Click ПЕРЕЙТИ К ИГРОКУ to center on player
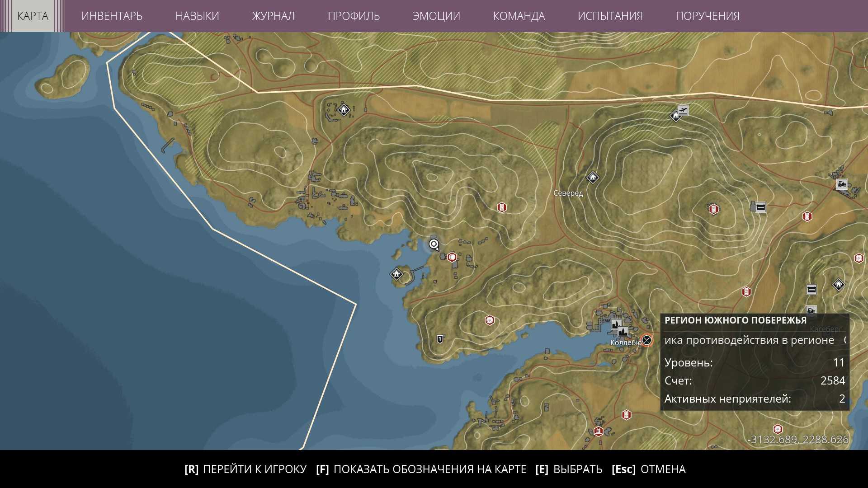This screenshot has height=488, width=868. (x=245, y=469)
